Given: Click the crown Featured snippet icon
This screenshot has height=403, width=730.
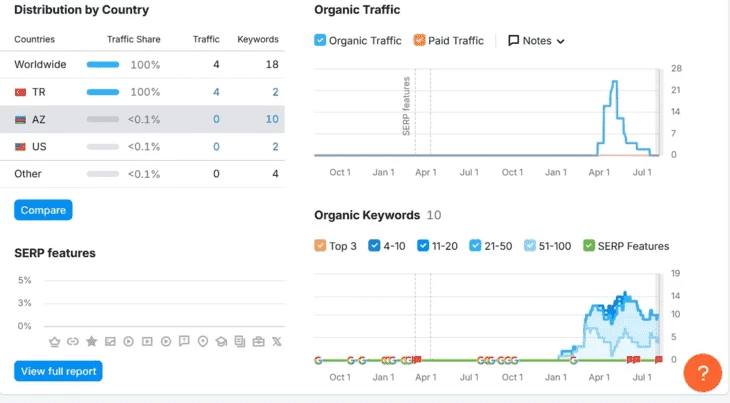Looking at the screenshot, I should [x=54, y=342].
